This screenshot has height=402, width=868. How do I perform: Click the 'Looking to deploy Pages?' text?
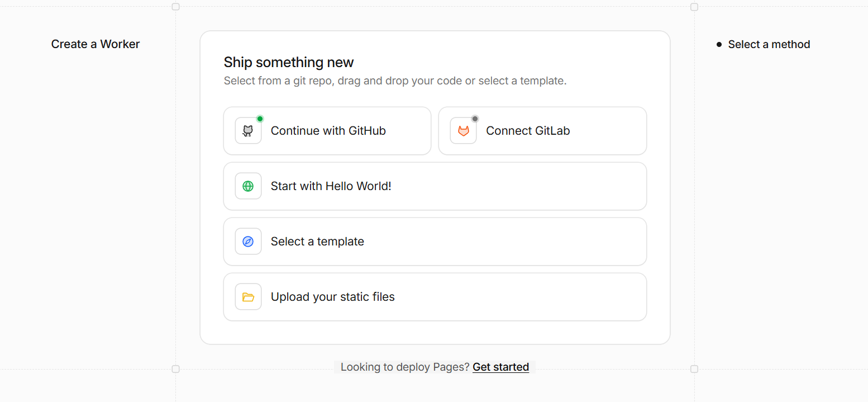coord(405,367)
